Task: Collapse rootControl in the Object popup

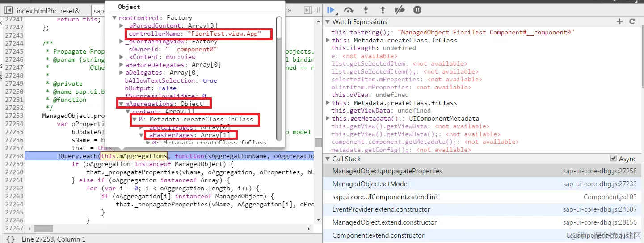Action: click(x=114, y=18)
